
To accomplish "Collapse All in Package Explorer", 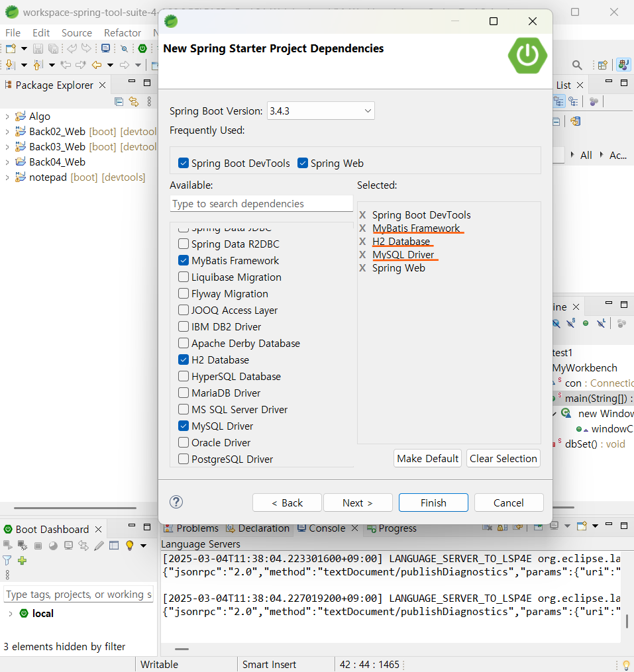I will tap(119, 101).
